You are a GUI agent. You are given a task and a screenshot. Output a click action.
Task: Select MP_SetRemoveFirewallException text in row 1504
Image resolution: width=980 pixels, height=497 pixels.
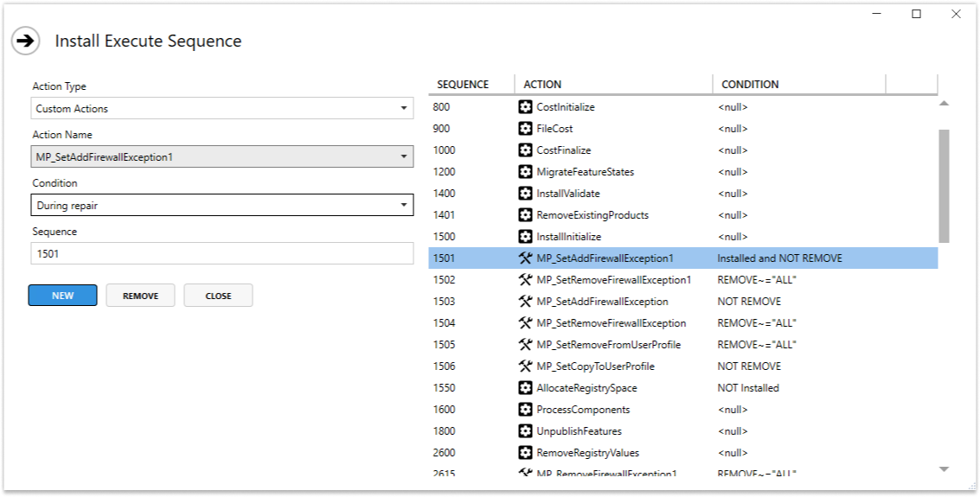pyautogui.click(x=612, y=322)
